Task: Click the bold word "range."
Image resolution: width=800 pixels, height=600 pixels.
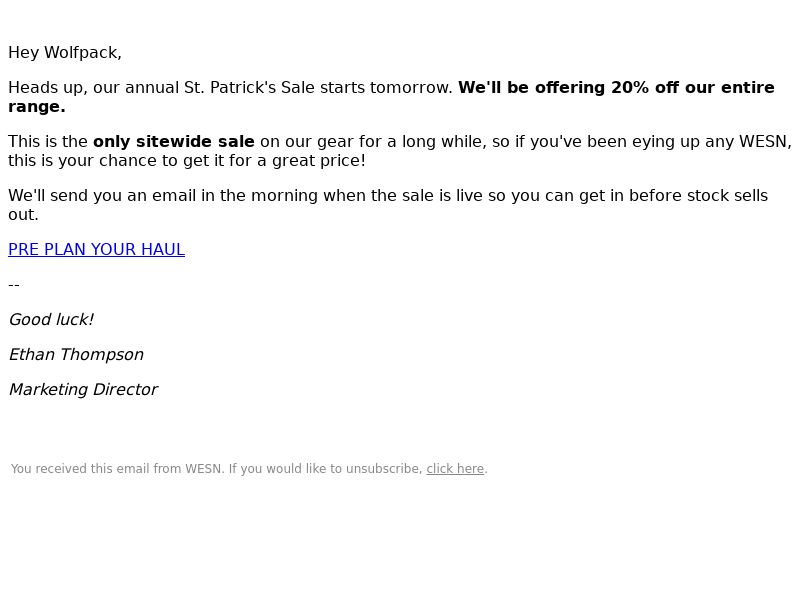Action: (x=37, y=107)
